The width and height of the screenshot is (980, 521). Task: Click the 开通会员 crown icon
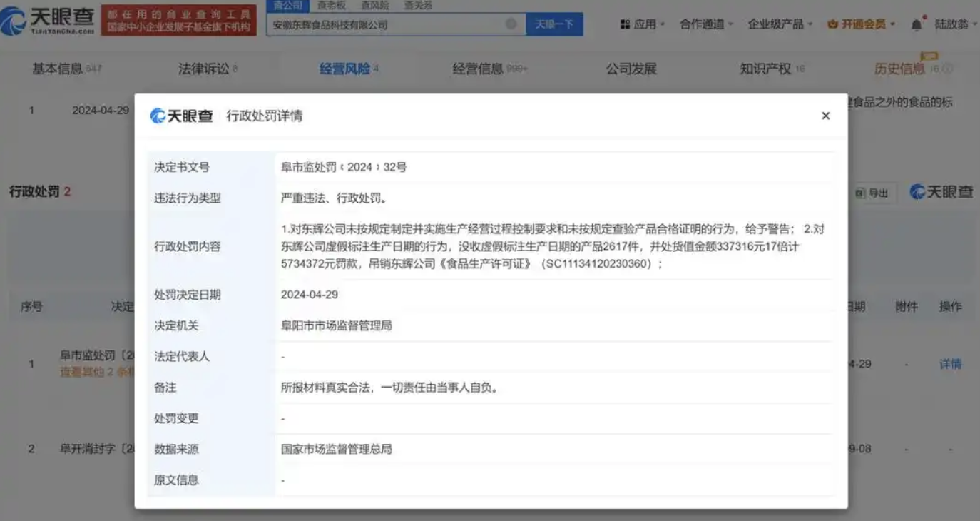[x=832, y=24]
